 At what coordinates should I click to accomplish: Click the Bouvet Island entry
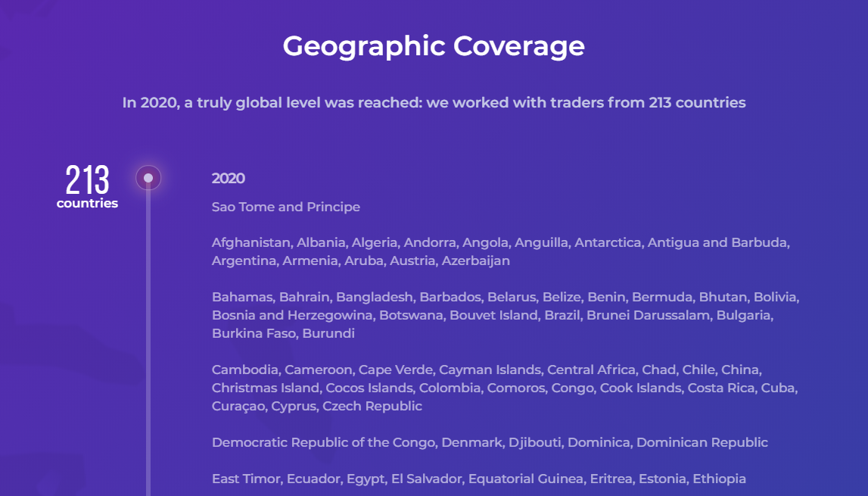(494, 315)
